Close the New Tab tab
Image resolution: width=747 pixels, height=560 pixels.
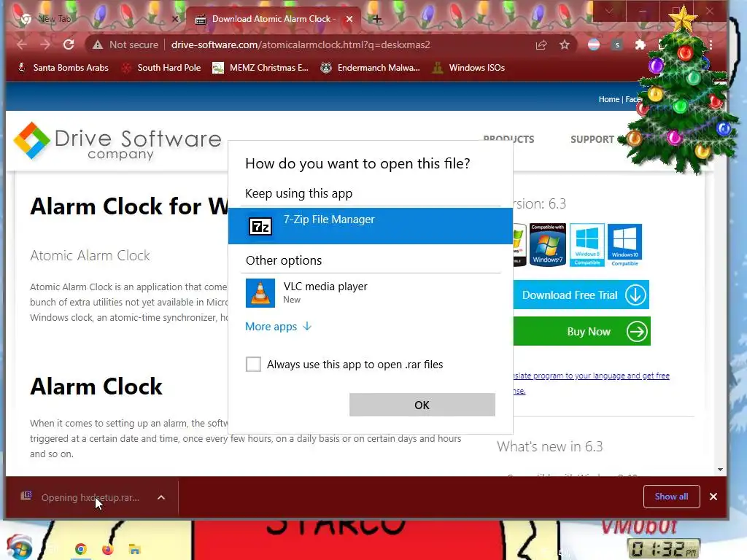175,19
